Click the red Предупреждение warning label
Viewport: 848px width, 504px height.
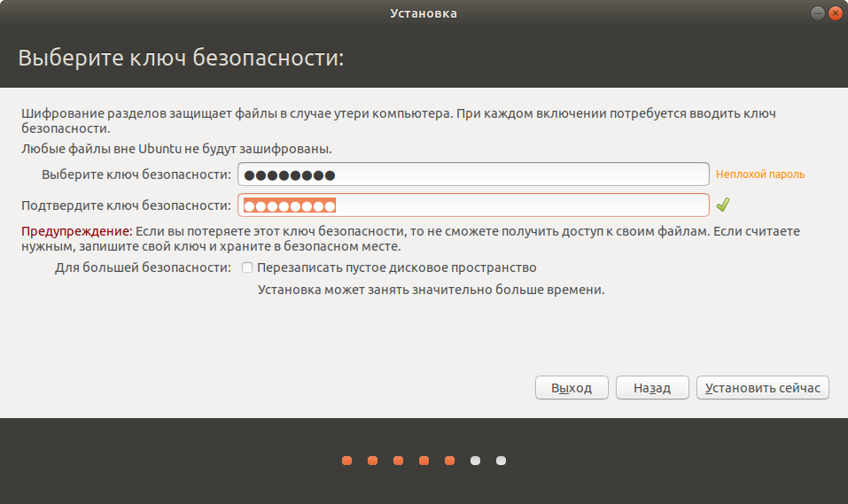click(x=77, y=230)
